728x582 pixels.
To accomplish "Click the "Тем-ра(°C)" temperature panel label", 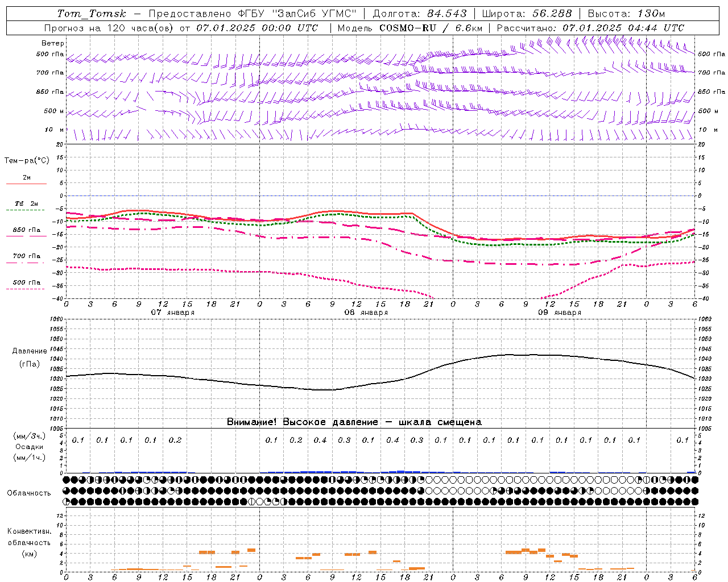I will [x=27, y=161].
